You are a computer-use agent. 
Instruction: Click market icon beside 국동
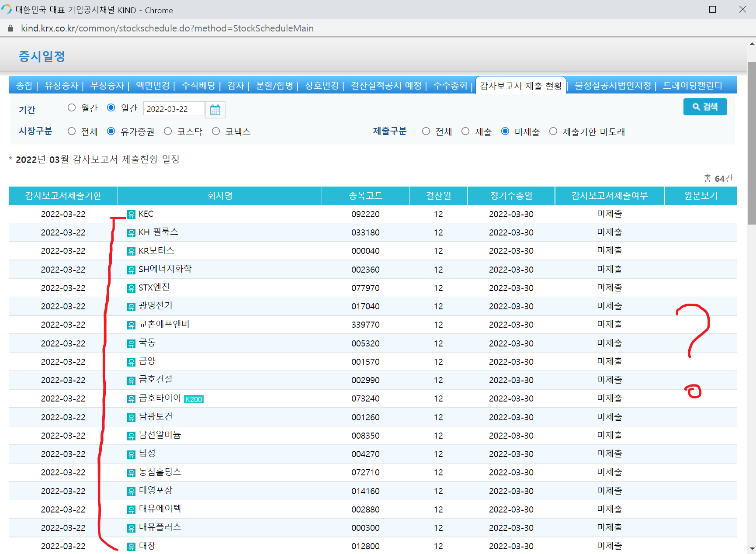pyautogui.click(x=131, y=344)
